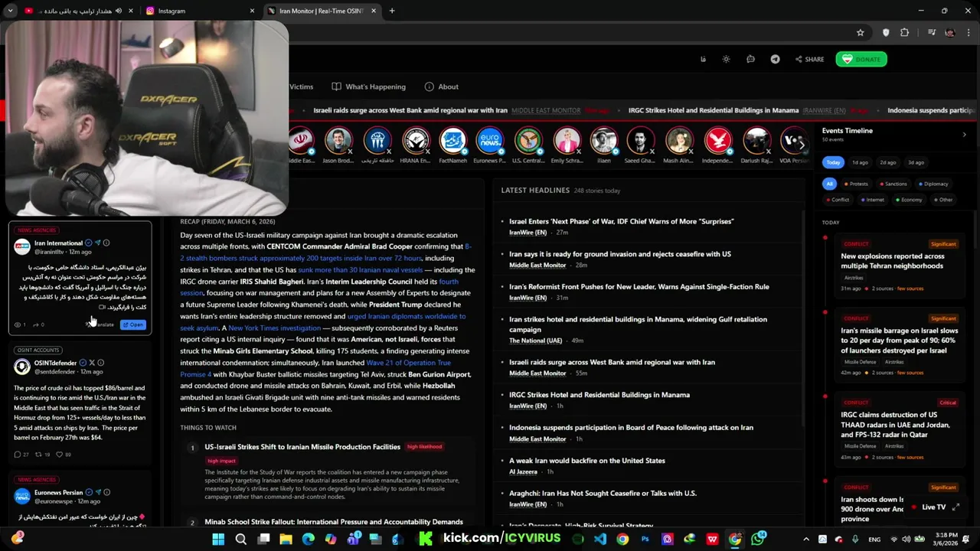Open the Victims tab
This screenshot has width=980, height=551.
pos(301,86)
